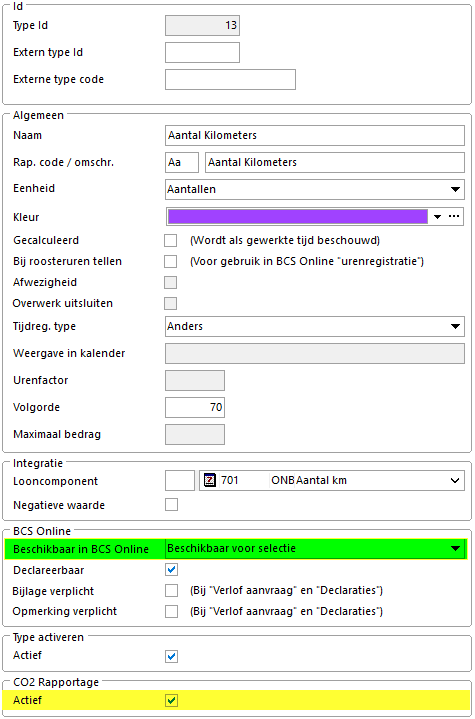Toggle Negatieve waarde checkbox

[x=171, y=505]
